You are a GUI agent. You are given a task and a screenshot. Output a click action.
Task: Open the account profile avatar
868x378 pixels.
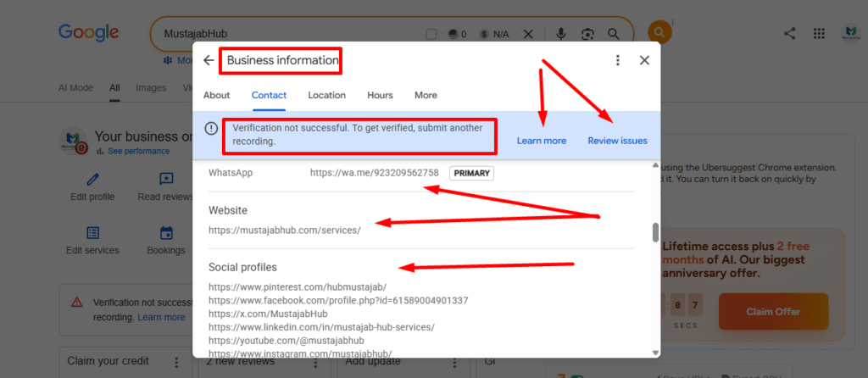click(x=849, y=33)
